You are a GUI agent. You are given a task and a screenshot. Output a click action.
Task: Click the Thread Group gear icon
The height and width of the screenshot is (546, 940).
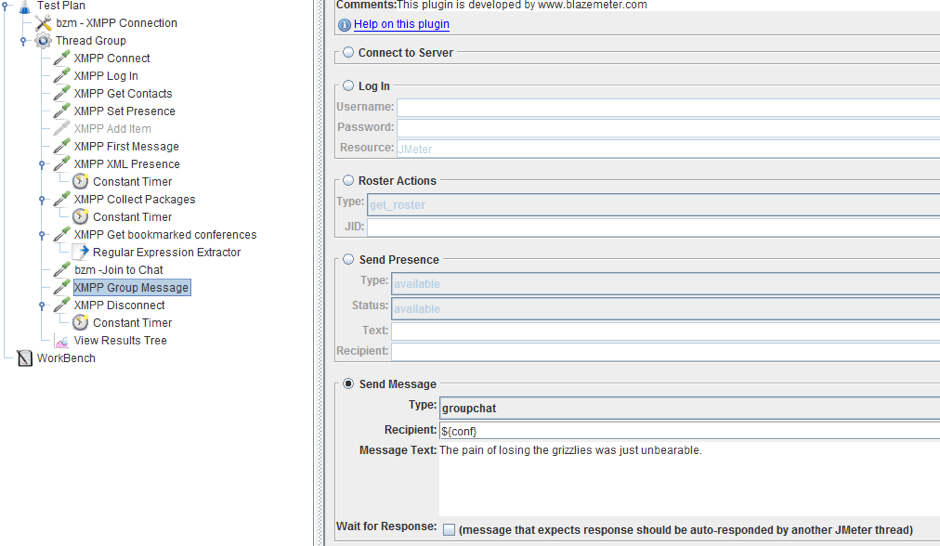(x=43, y=41)
